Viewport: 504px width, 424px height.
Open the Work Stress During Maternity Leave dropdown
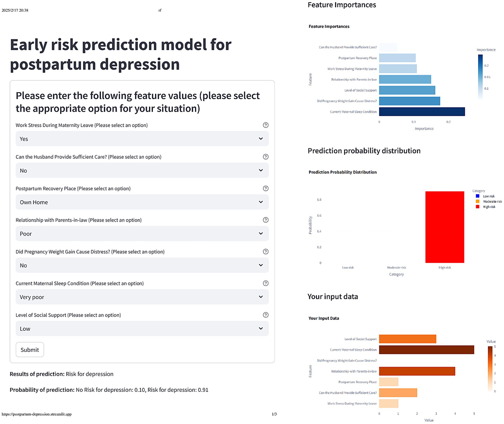pyautogui.click(x=142, y=138)
